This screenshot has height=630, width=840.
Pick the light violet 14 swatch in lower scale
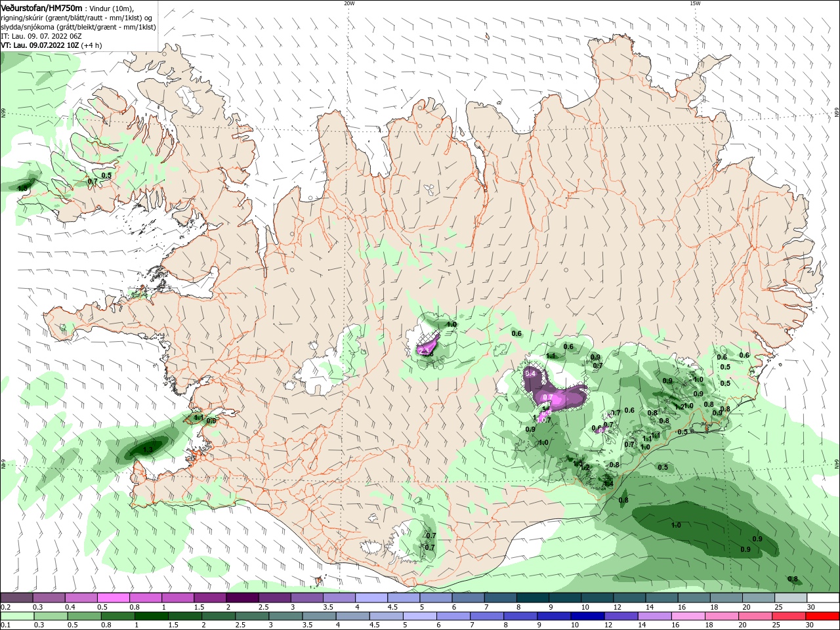tap(654, 616)
